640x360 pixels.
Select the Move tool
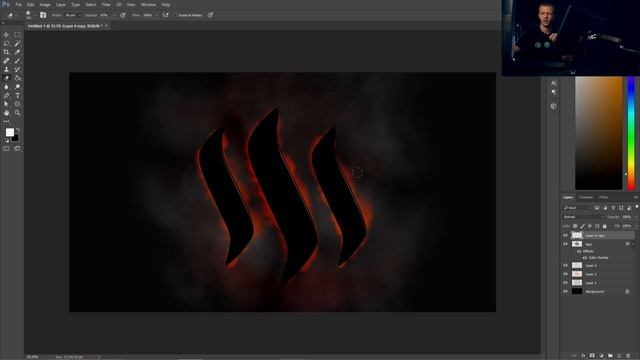(x=6, y=35)
